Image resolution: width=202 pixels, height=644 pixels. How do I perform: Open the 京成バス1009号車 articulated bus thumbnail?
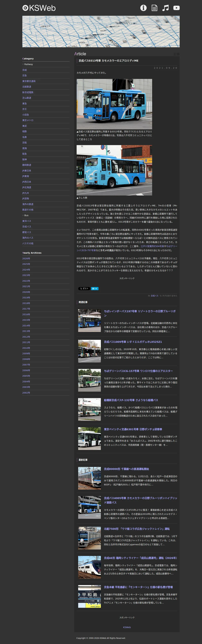(x=89, y=351)
